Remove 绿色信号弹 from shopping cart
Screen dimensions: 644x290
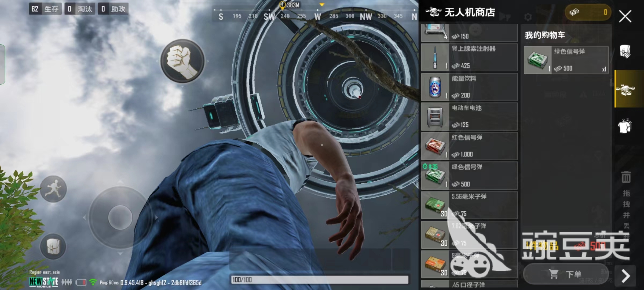[x=566, y=60]
